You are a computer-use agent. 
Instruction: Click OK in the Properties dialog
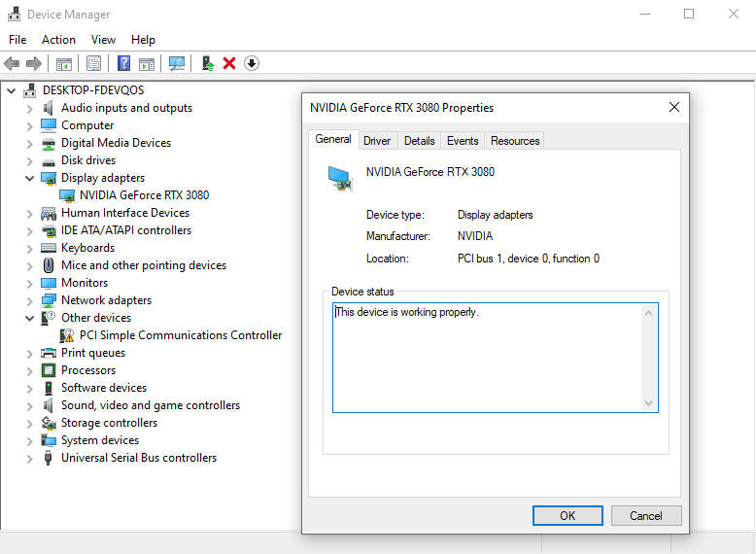567,515
